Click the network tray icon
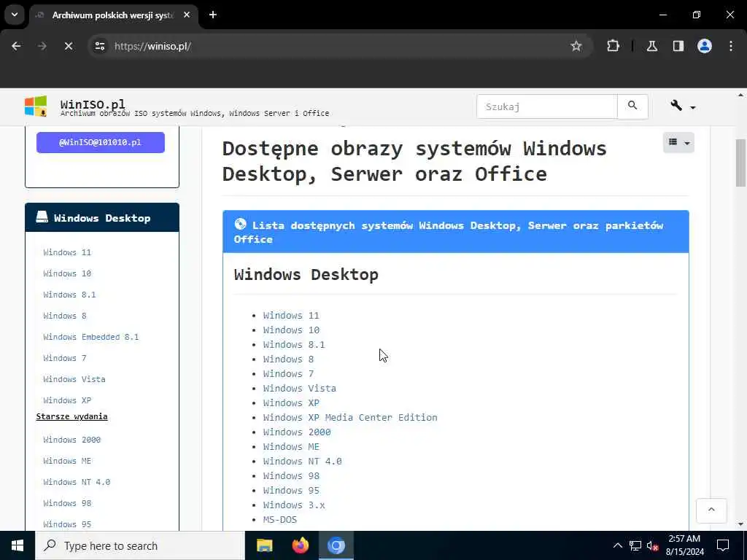 (635, 545)
